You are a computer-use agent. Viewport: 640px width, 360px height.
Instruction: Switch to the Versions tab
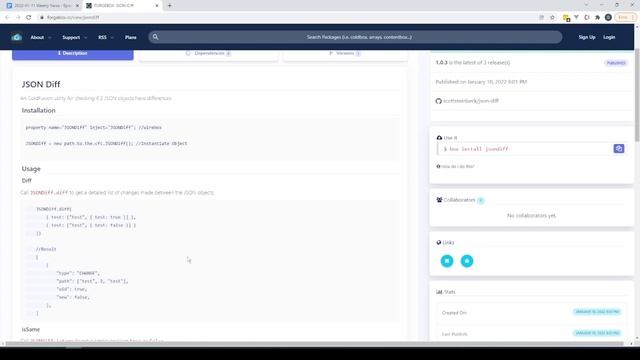(x=345, y=54)
